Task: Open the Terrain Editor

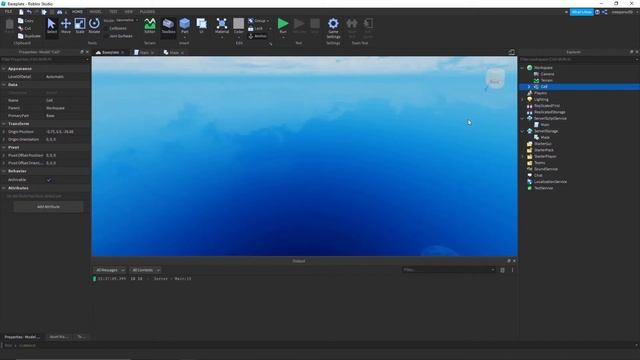Action: [150, 26]
